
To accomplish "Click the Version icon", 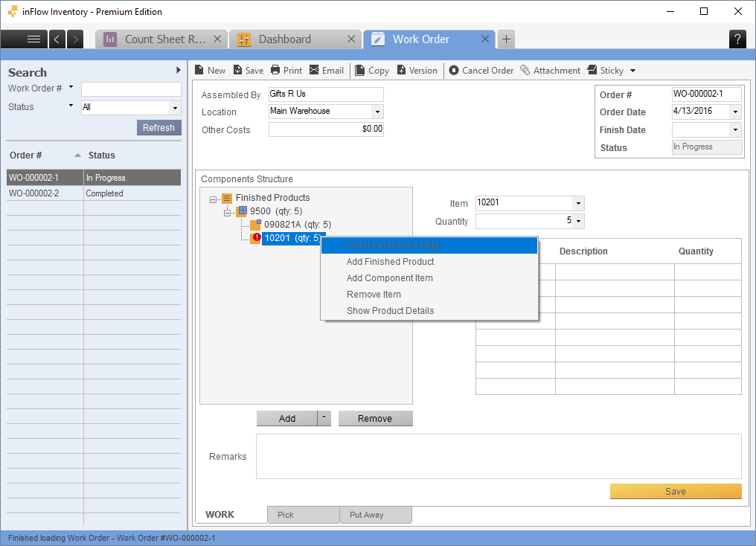I will [401, 71].
